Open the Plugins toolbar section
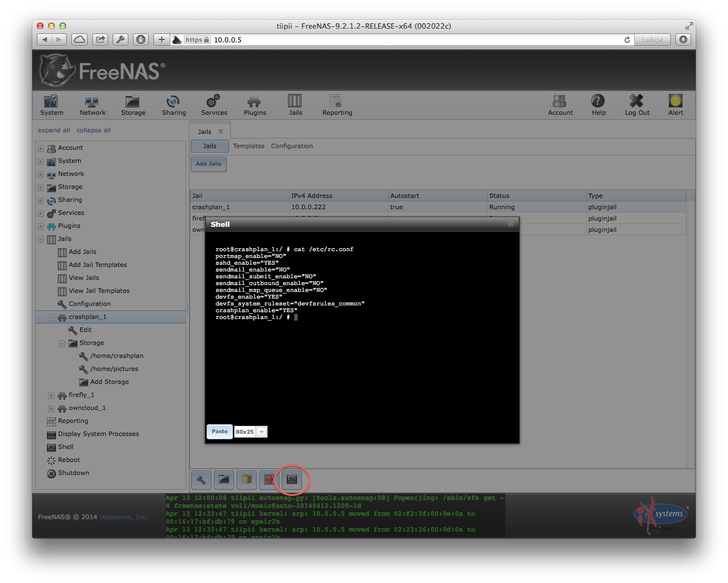 255,105
